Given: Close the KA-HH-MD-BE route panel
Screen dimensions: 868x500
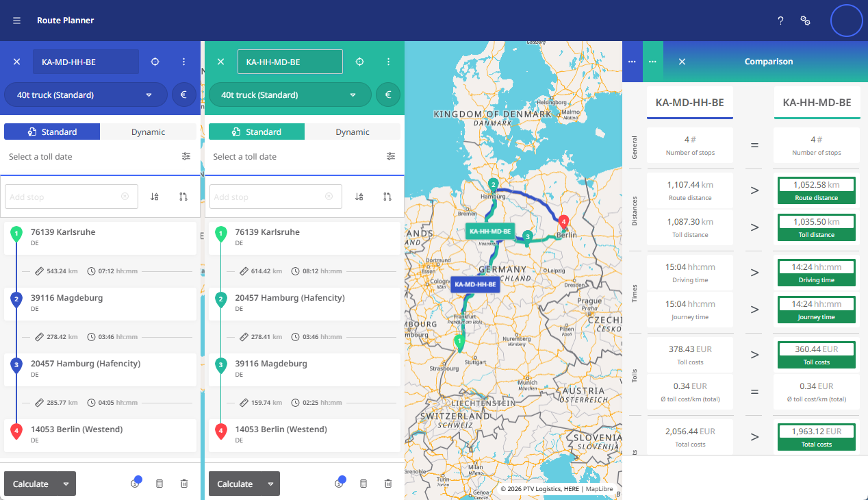Looking at the screenshot, I should click(221, 62).
